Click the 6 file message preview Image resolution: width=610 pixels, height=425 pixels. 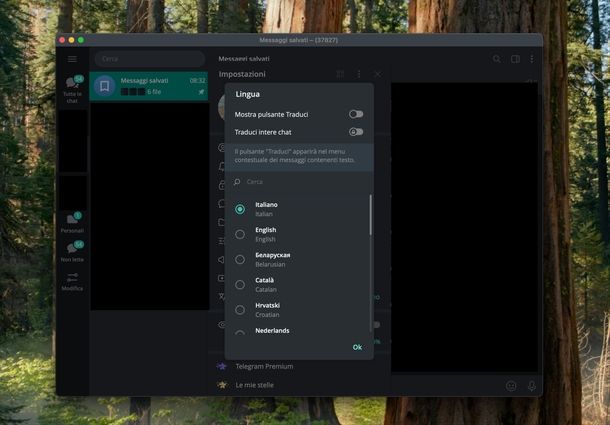pos(154,92)
